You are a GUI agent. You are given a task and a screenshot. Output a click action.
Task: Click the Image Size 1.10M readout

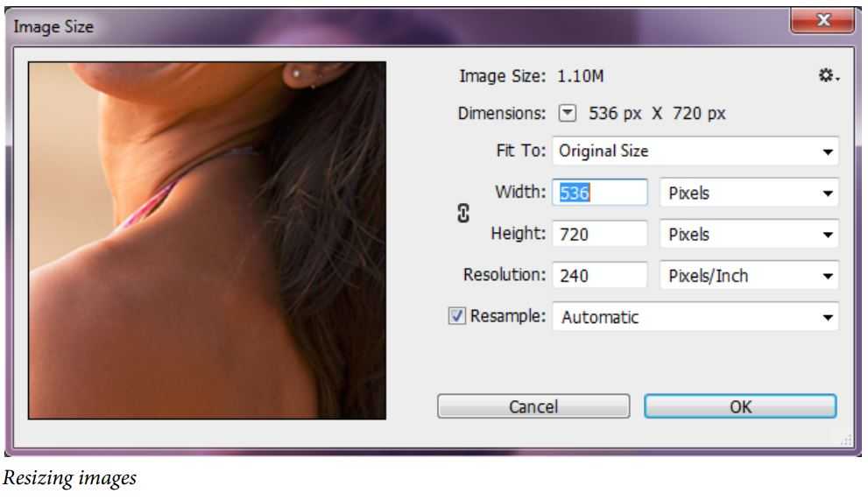click(531, 76)
